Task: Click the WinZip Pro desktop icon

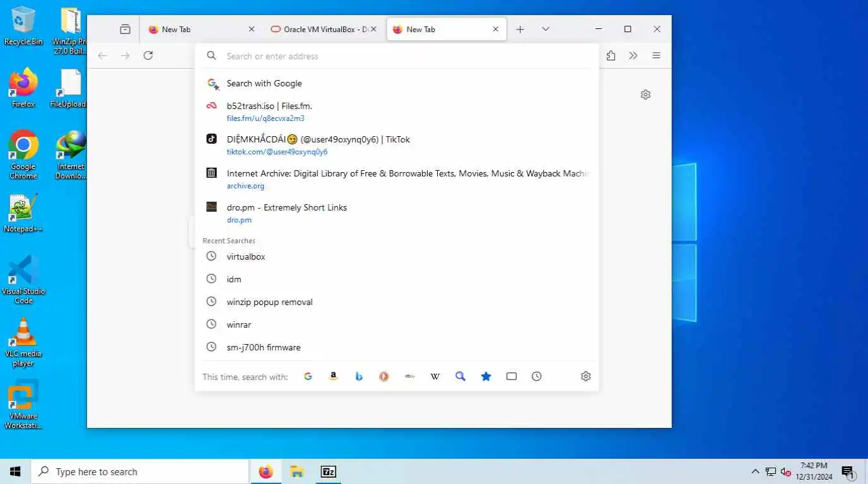Action: (x=71, y=30)
